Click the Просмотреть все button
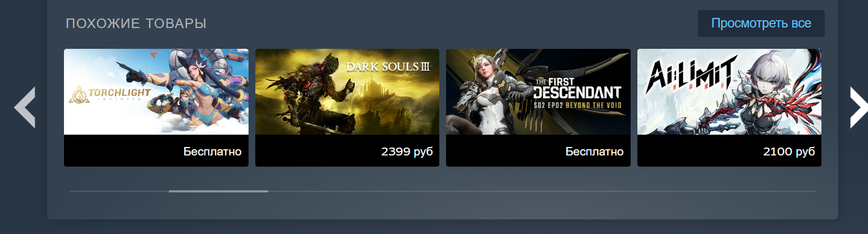868x234 pixels. pos(761,24)
